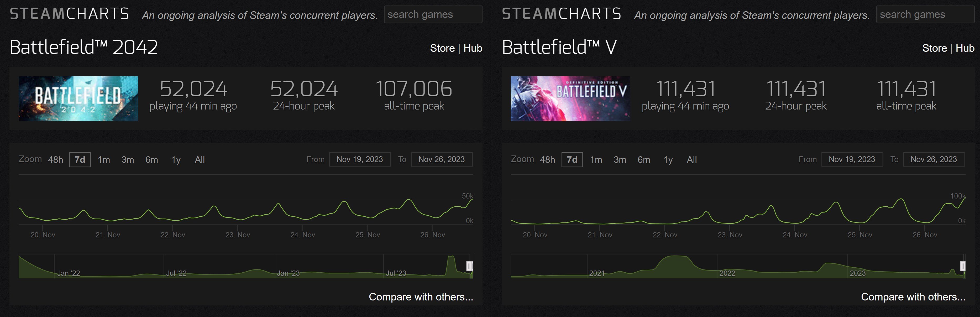Click the 48h zoom icon for BF2042
The height and width of the screenshot is (317, 980).
tap(50, 161)
